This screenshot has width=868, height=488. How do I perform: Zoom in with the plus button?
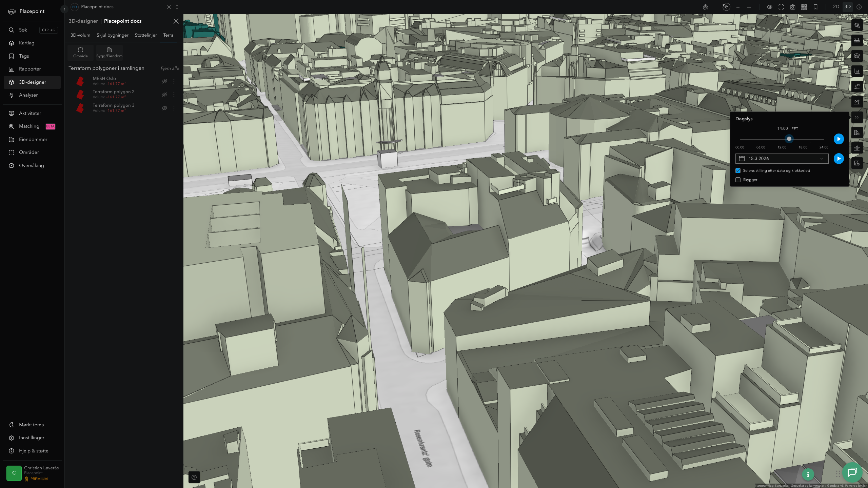point(738,7)
